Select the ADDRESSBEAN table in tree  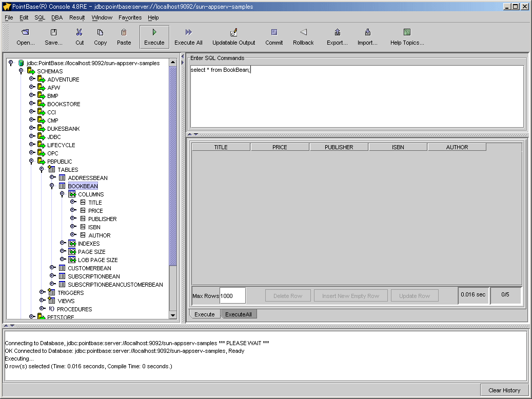88,178
